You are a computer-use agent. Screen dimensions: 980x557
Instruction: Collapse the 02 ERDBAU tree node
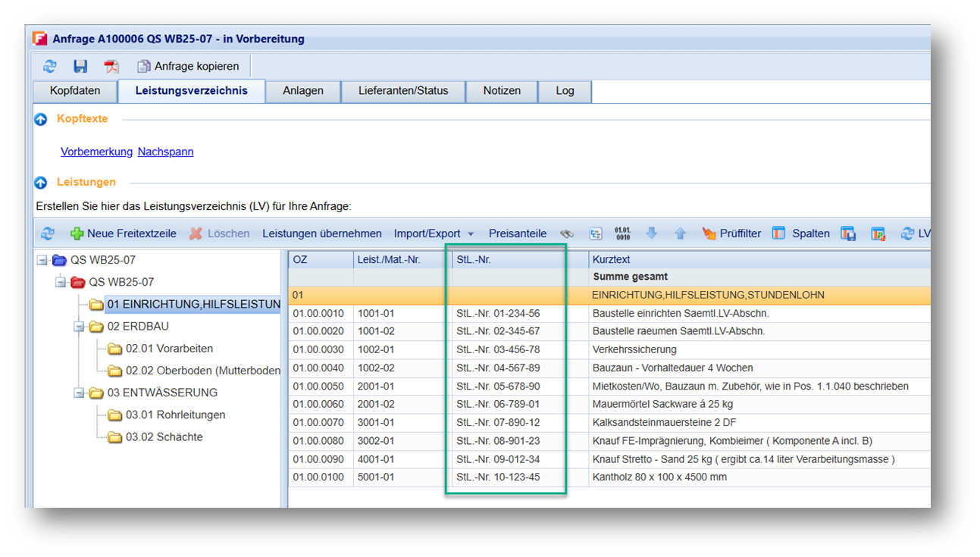(79, 327)
